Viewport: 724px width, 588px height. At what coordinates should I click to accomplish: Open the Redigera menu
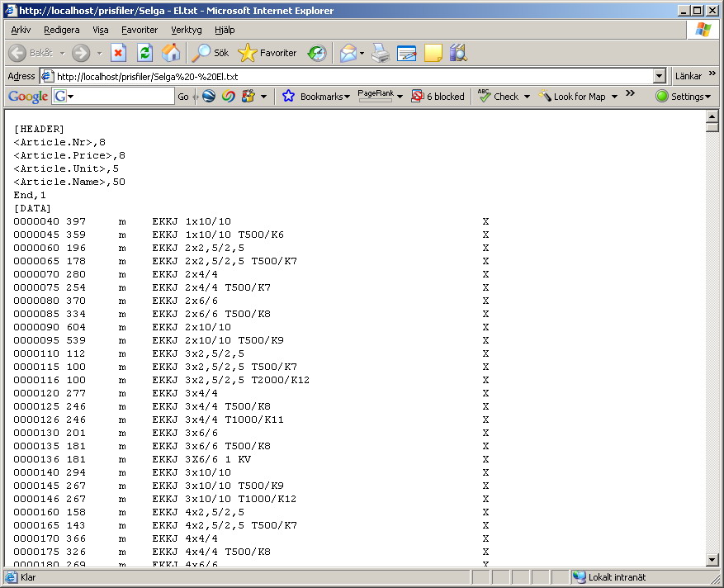(61, 30)
